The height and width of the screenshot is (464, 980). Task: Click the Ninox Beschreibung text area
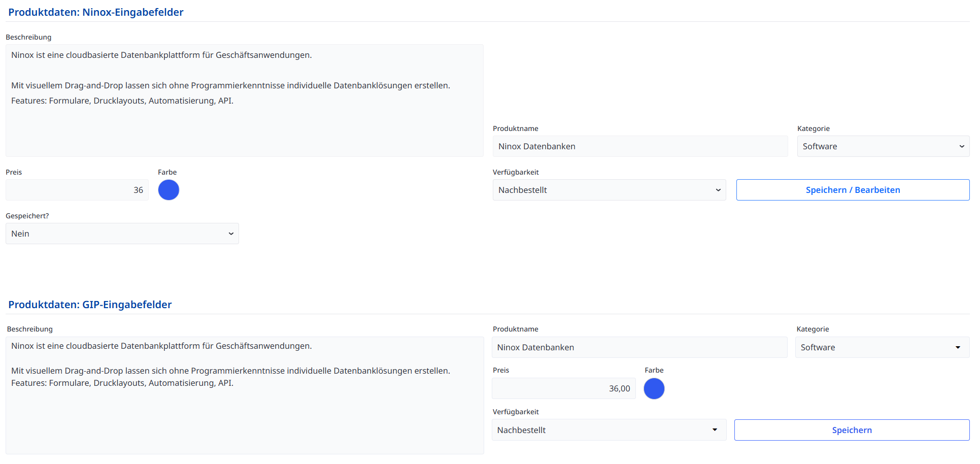[244, 101]
